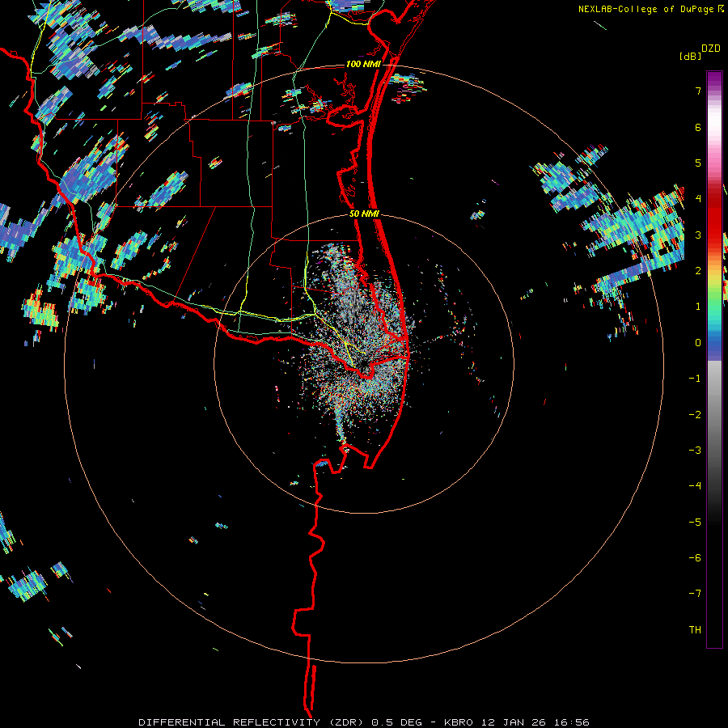Viewport: 728px width, 728px height.
Task: Click the 2 value on the color scale
Action: (x=698, y=271)
